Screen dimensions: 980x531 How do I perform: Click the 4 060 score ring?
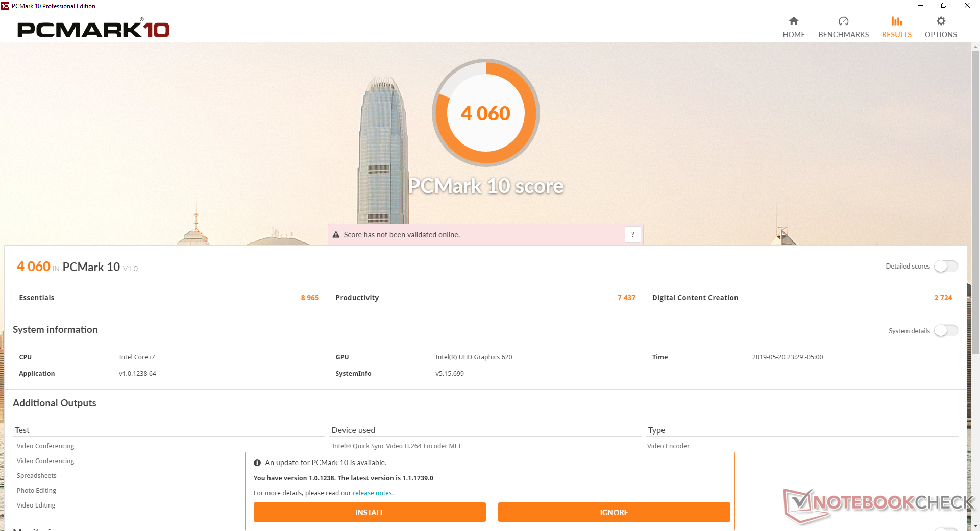point(486,113)
